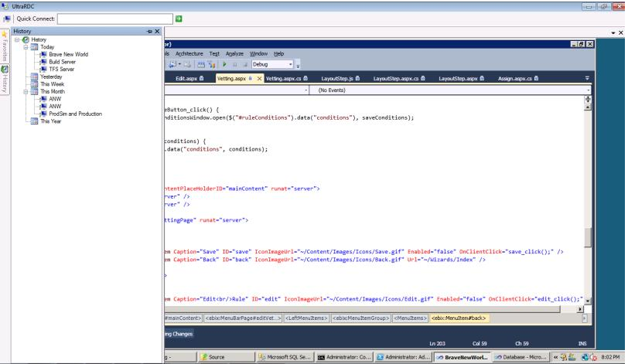628x364 pixels.
Task: Click "Ln 203" in the status bar
Action: click(437, 344)
